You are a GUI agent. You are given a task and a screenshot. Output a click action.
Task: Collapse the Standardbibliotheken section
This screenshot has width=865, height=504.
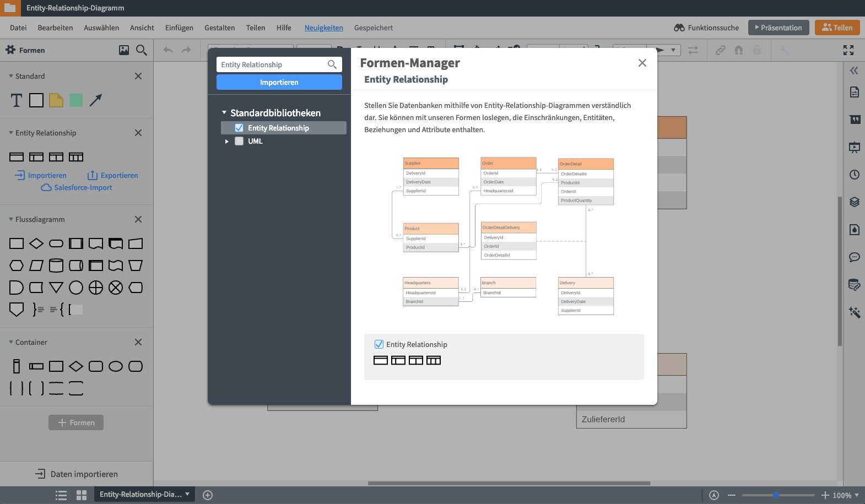pos(224,112)
